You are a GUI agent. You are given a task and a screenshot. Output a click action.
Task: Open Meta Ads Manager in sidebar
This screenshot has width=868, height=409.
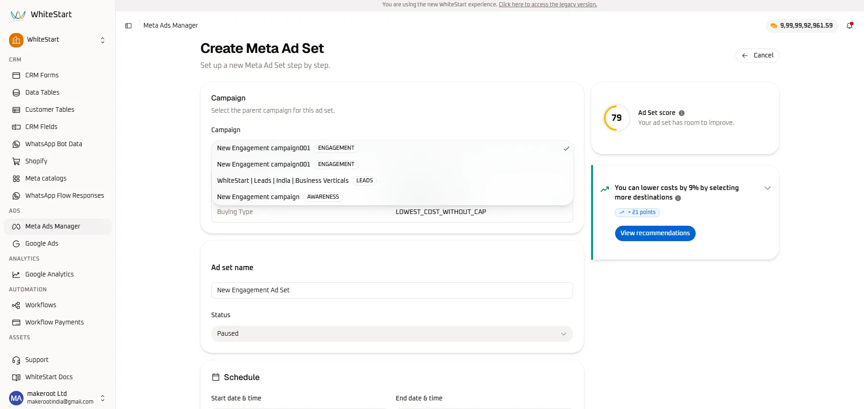pos(58,227)
